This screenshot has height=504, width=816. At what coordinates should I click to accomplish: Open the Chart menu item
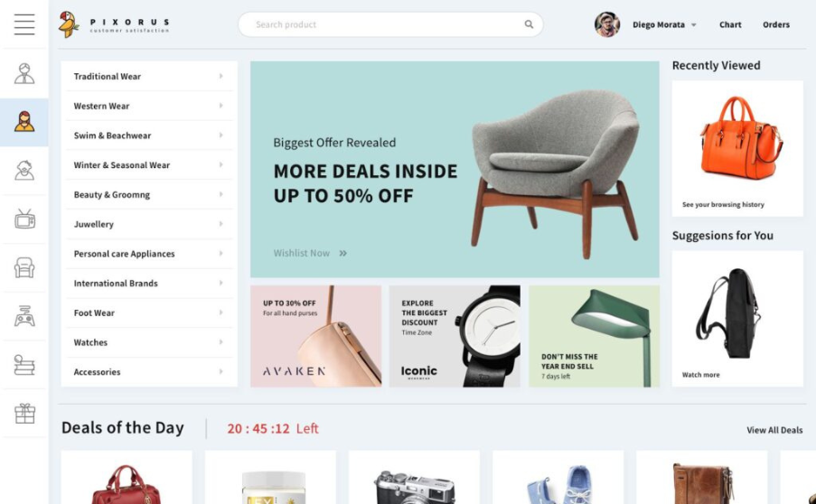click(x=730, y=24)
